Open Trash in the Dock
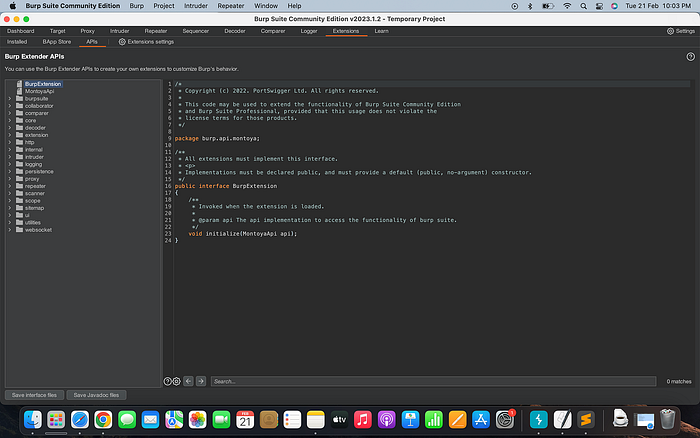This screenshot has height=438, width=700. (667, 419)
